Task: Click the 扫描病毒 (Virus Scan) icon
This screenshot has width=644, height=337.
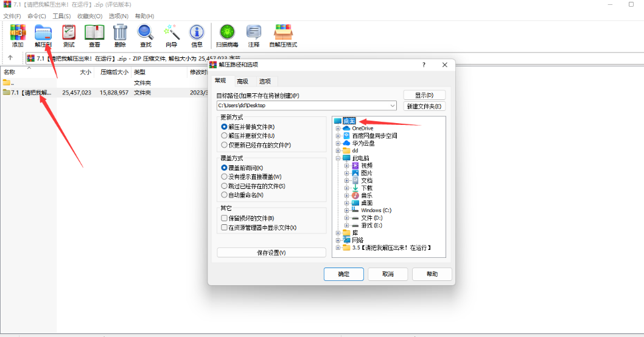Action: pos(227,36)
